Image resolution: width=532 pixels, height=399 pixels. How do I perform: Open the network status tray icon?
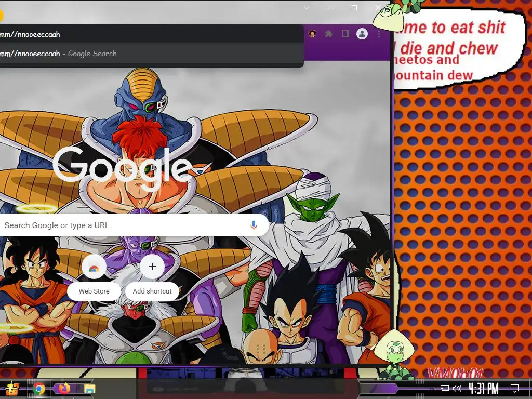tap(445, 389)
